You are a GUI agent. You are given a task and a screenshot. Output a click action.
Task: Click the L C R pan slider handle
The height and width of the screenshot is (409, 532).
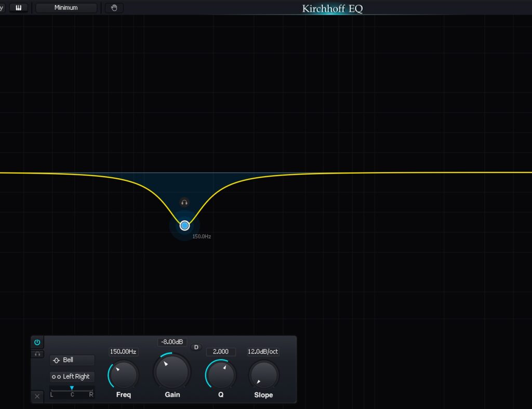[72, 388]
